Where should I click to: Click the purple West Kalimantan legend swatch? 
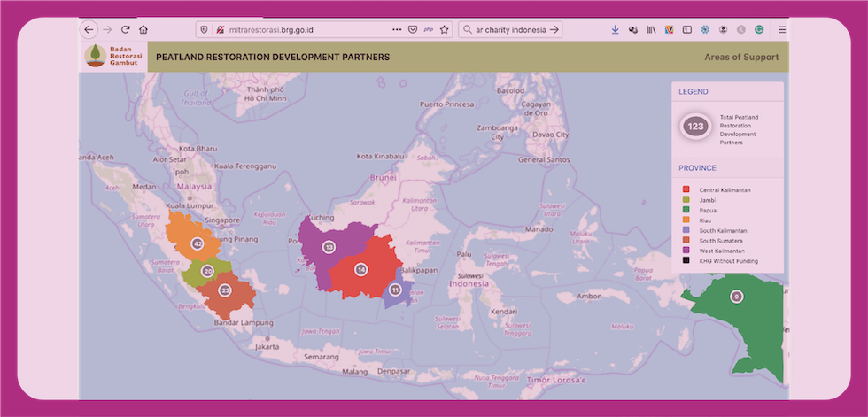click(686, 251)
